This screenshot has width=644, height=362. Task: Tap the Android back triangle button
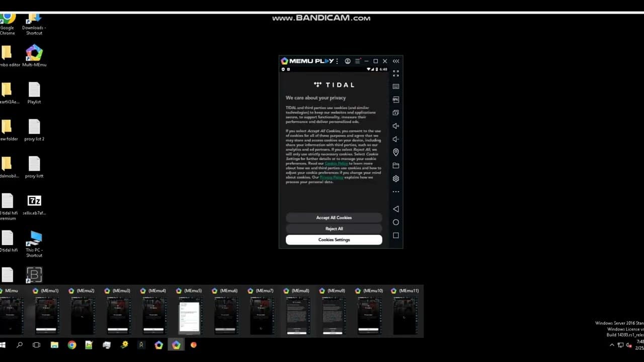tap(396, 209)
